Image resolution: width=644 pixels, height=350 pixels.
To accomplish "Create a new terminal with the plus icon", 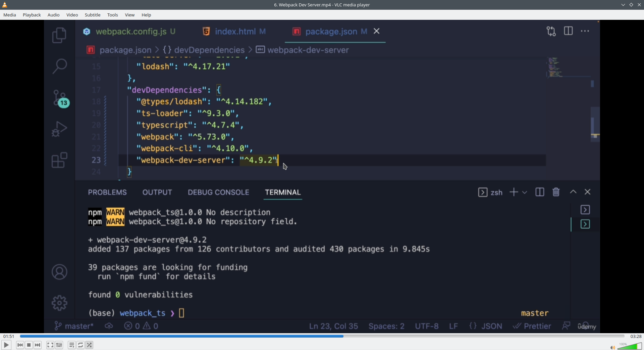I will coord(514,192).
